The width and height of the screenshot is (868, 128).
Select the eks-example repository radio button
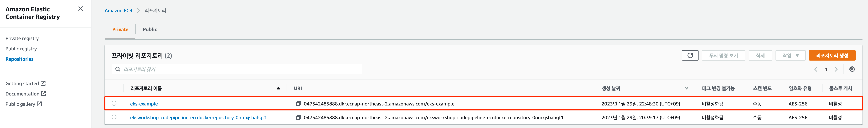114,103
